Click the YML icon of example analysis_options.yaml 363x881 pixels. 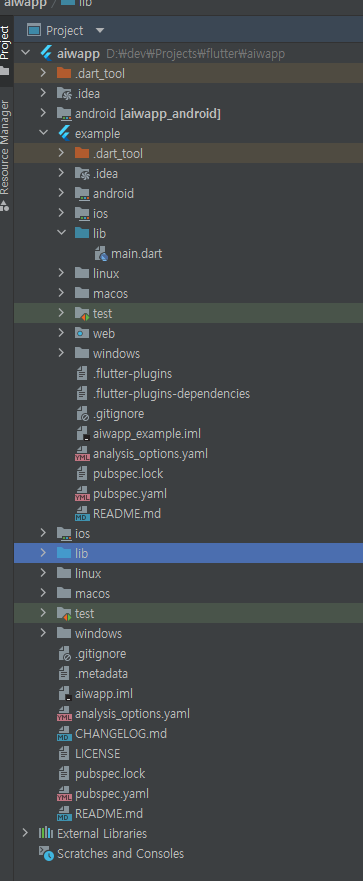pyautogui.click(x=83, y=454)
